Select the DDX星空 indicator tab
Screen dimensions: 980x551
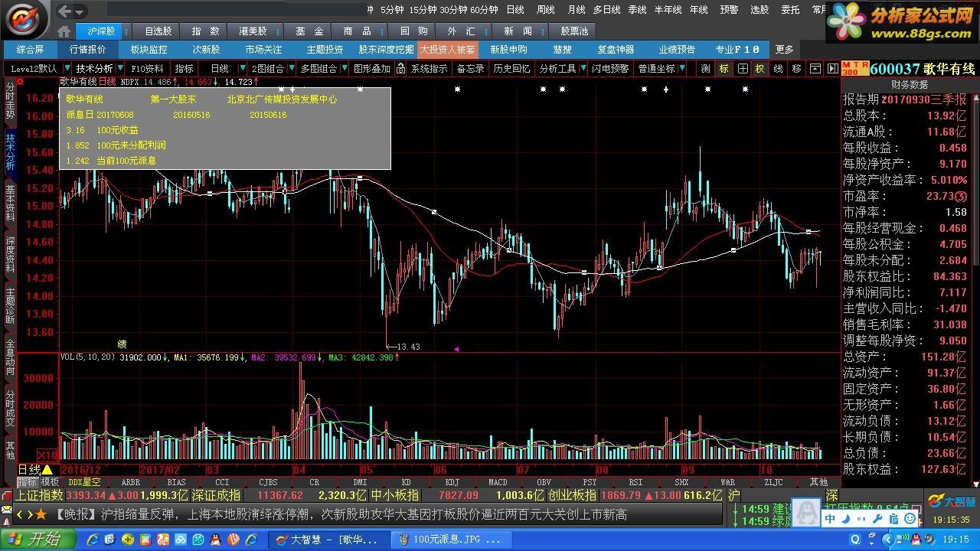(84, 482)
